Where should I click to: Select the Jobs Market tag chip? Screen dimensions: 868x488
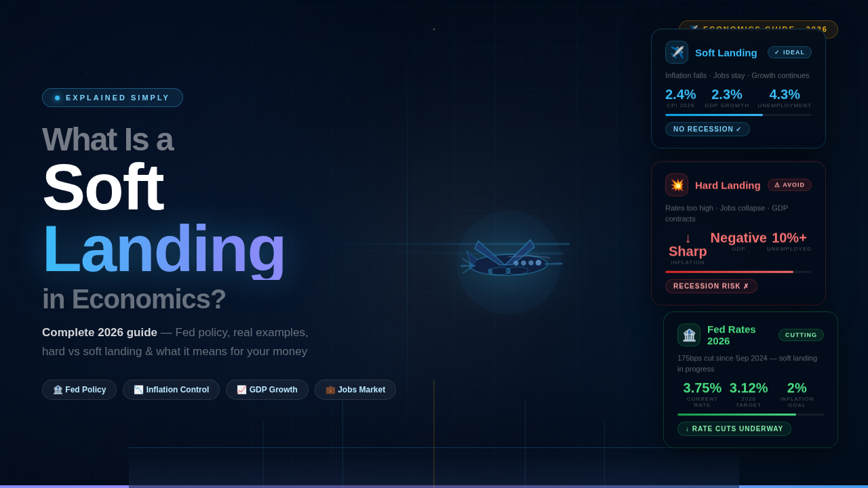pyautogui.click(x=355, y=390)
